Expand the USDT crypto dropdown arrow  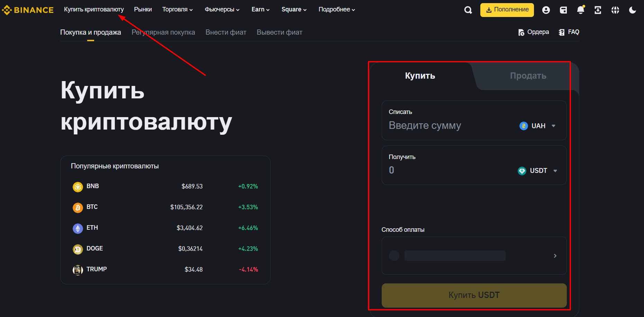click(x=555, y=171)
